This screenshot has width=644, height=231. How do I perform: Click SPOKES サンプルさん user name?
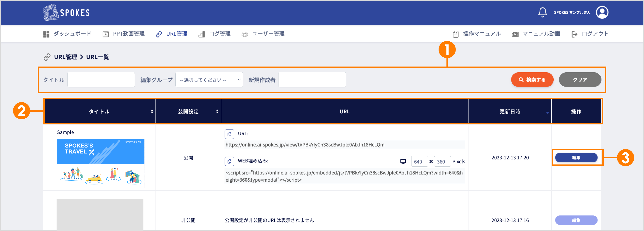click(572, 12)
